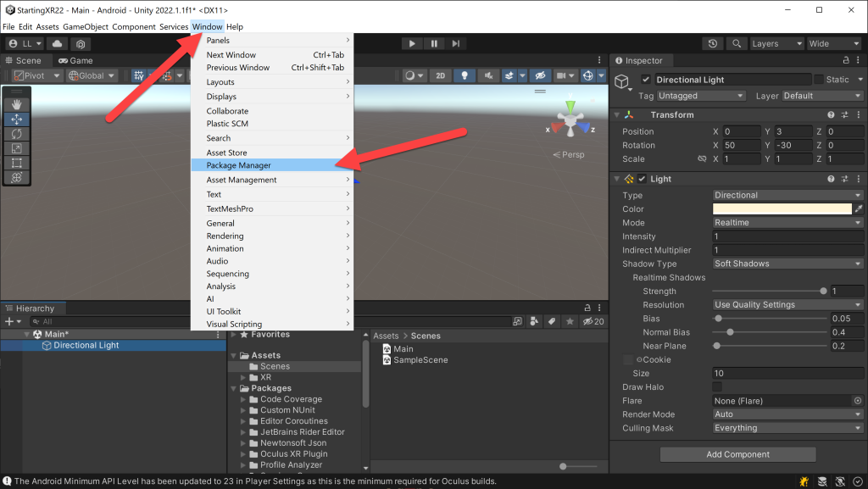868x489 pixels.
Task: Toggle hidden objects visibility in scene toolbar
Action: click(540, 75)
